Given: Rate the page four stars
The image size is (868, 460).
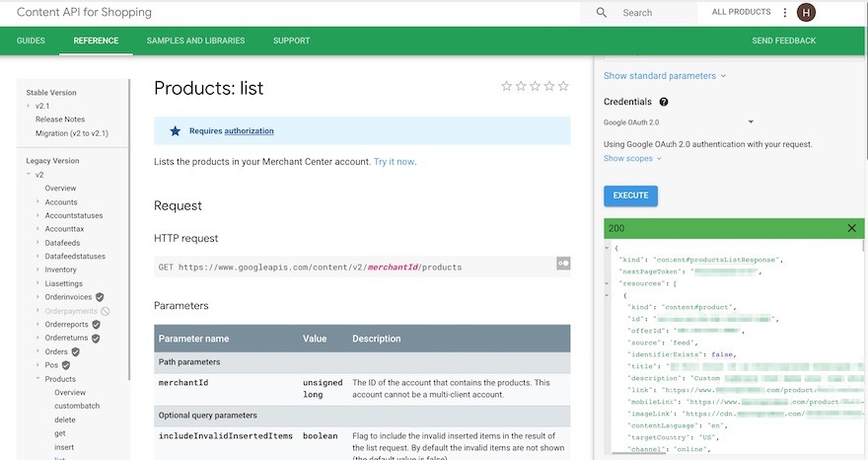Looking at the screenshot, I should tap(549, 86).
